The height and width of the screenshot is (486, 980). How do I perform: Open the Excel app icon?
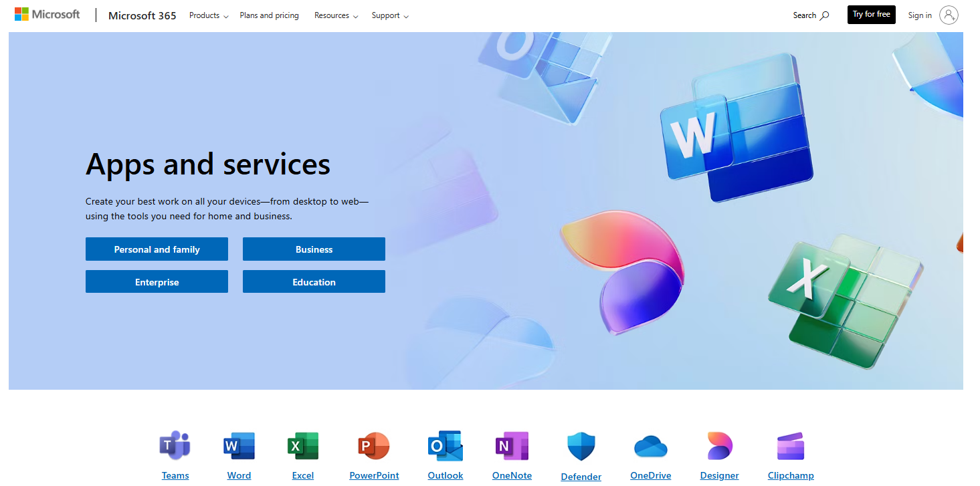pos(303,446)
